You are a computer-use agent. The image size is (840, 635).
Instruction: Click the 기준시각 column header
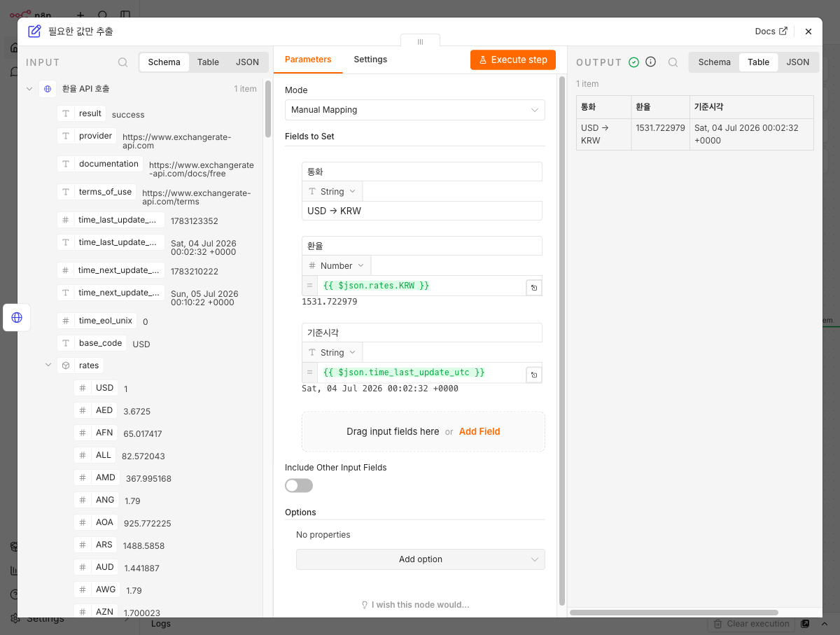tap(751, 107)
